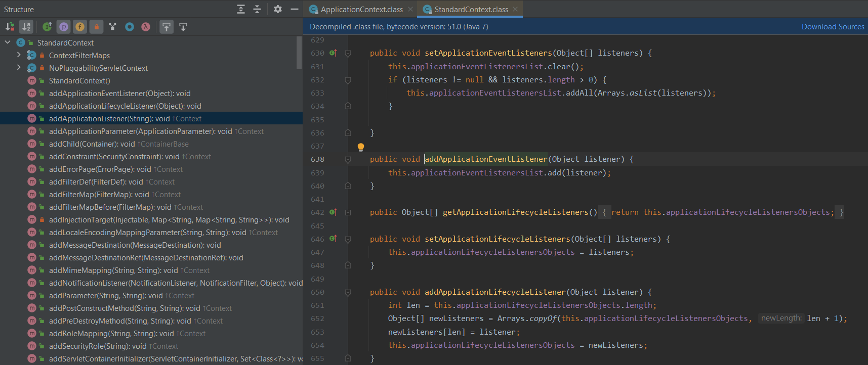Select addFilterMap(FilterMap) in Structure
The image size is (868, 365).
151,194
